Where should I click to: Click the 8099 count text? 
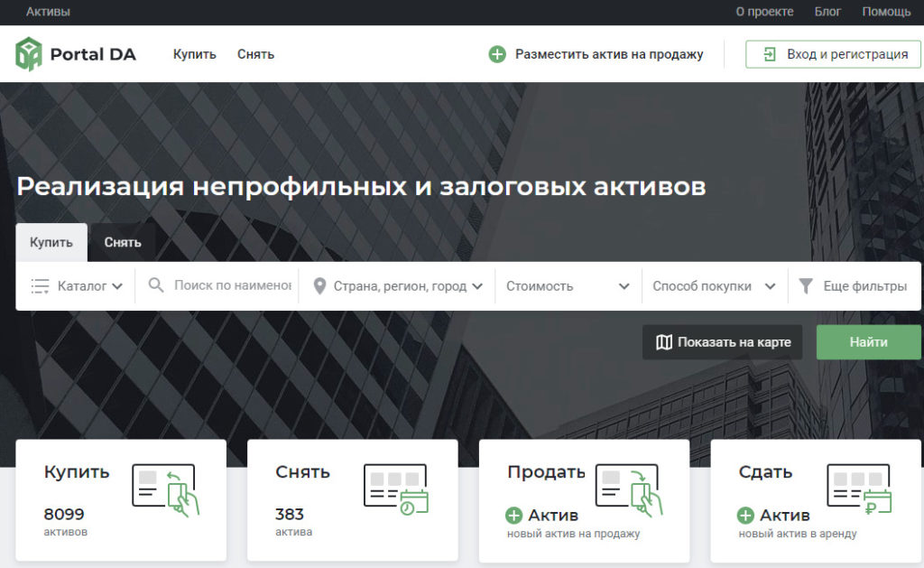coord(64,515)
